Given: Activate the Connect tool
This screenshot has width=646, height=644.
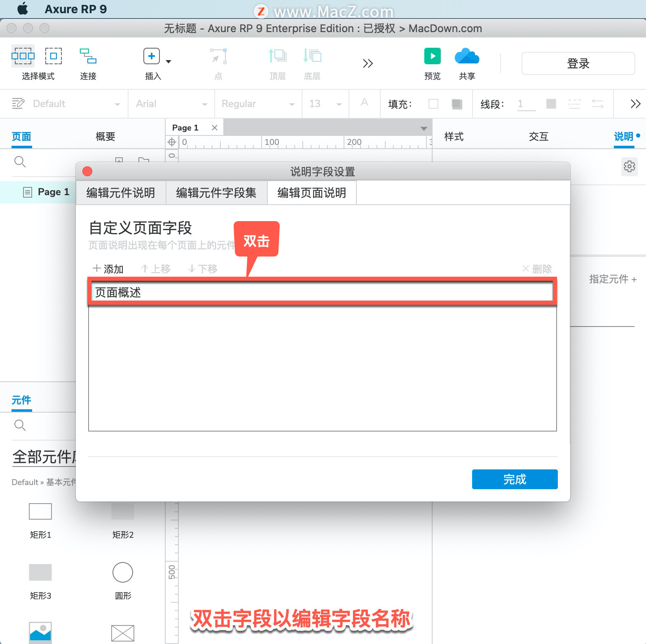Looking at the screenshot, I should coord(88,56).
